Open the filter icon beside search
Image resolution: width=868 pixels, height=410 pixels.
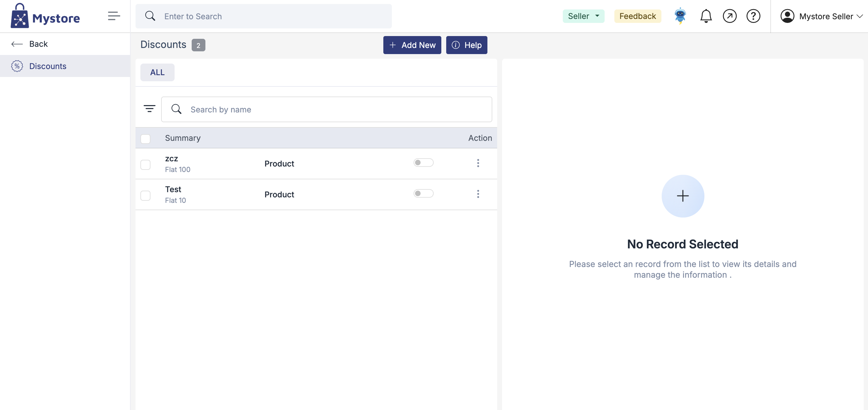coord(149,109)
